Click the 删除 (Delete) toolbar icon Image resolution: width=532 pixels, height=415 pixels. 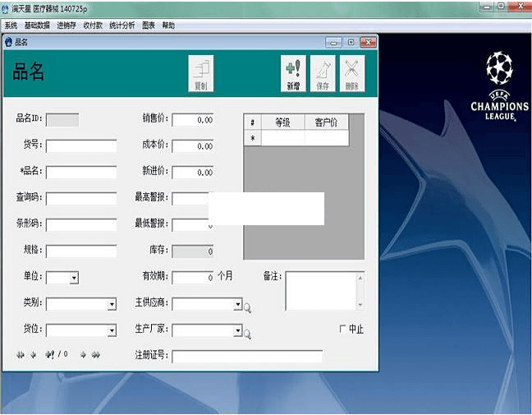pyautogui.click(x=351, y=73)
